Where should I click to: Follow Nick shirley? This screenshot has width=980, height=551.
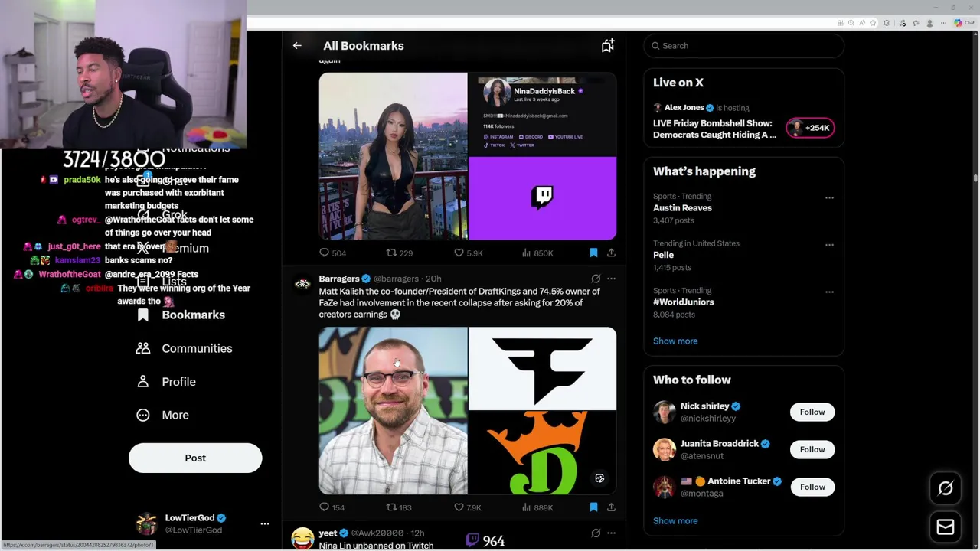(x=812, y=412)
